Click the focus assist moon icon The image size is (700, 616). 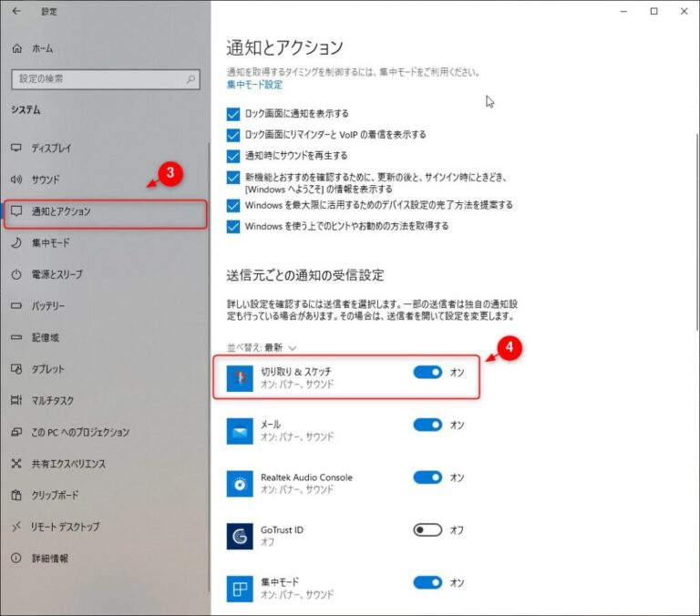click(x=16, y=242)
